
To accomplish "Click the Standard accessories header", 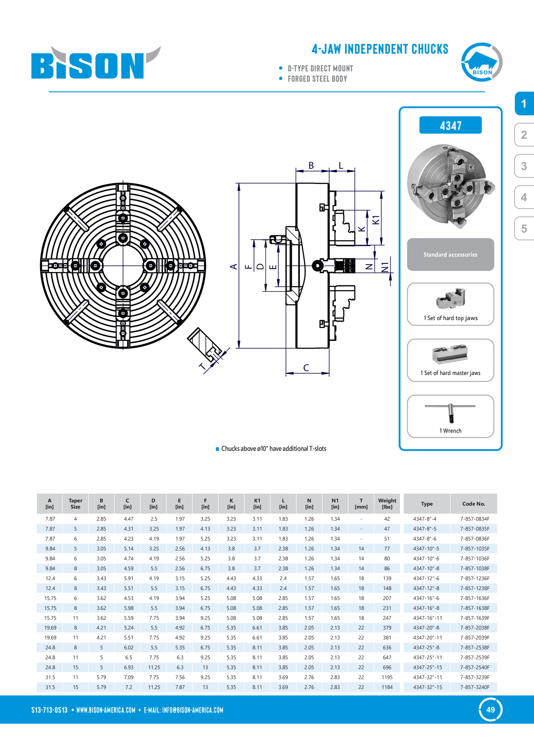I will pos(450,255).
